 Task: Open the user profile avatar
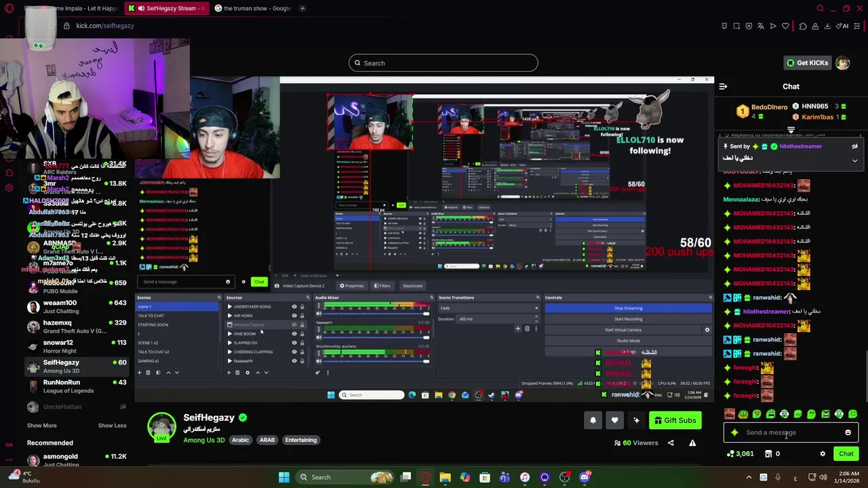(842, 63)
